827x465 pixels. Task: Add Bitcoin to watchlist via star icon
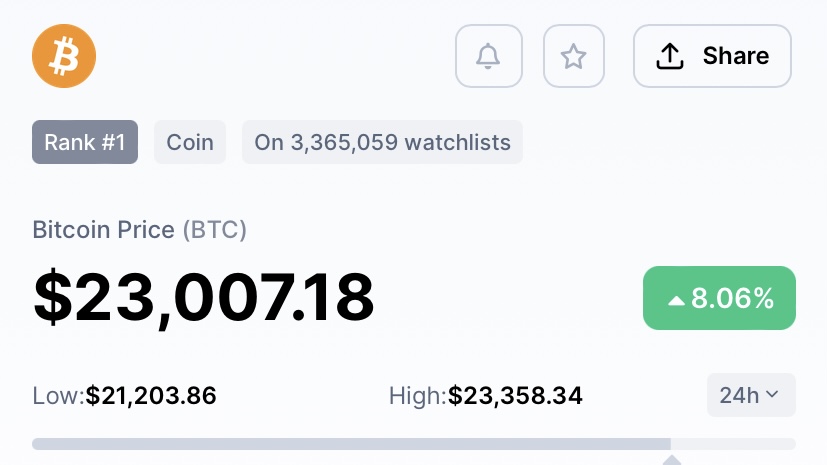573,56
